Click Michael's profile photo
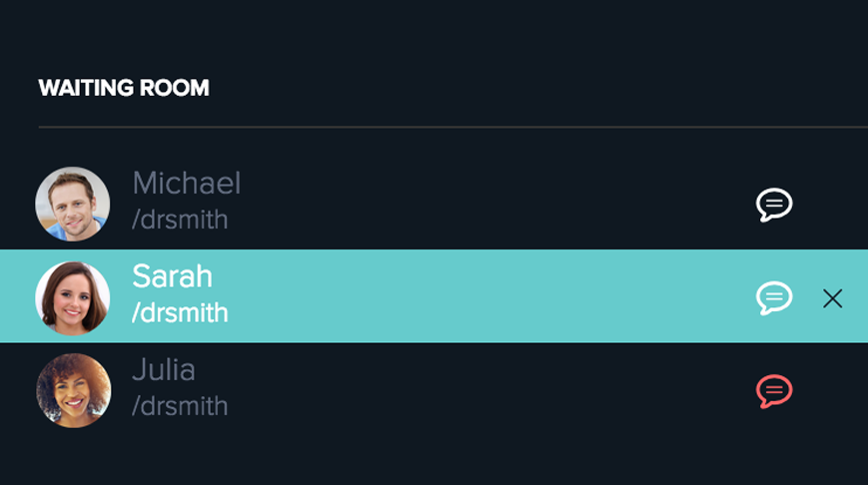The height and width of the screenshot is (485, 868). (73, 204)
